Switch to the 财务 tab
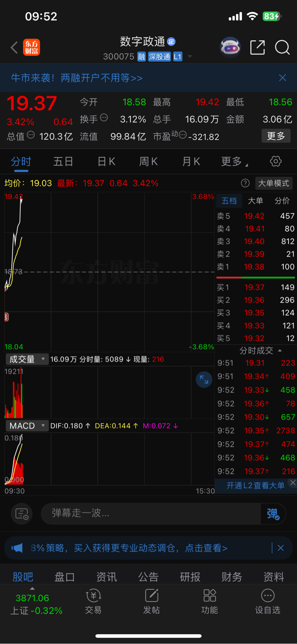Viewport: 297px width, 644px height. pyautogui.click(x=232, y=577)
